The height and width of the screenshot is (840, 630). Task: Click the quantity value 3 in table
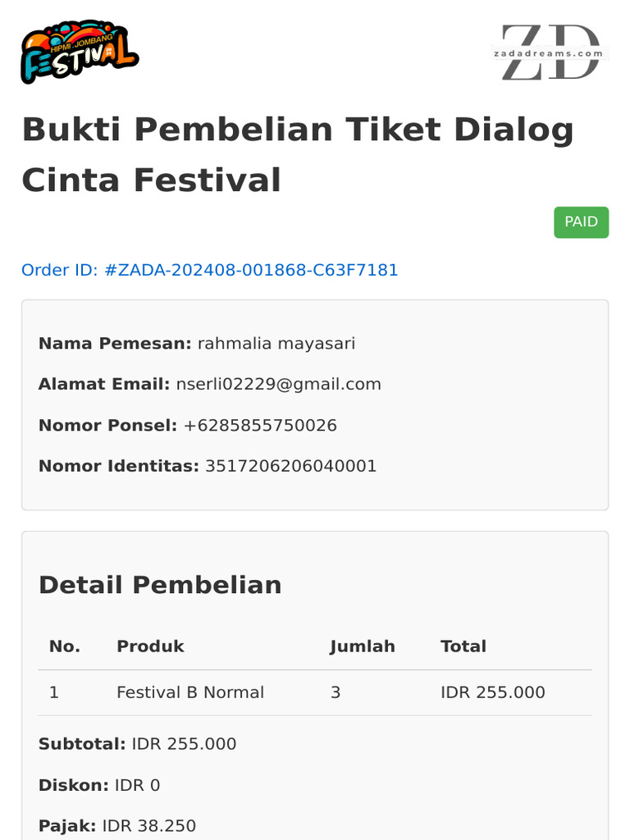336,692
